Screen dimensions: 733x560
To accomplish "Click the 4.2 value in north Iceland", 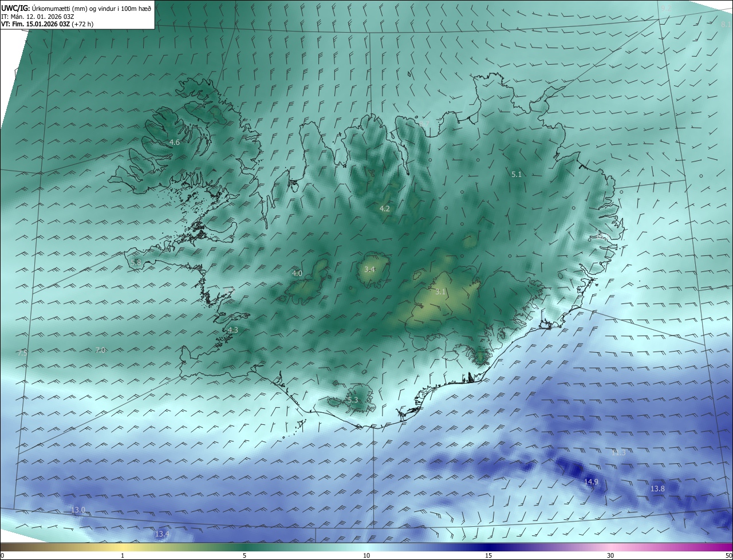I will click(x=384, y=209).
